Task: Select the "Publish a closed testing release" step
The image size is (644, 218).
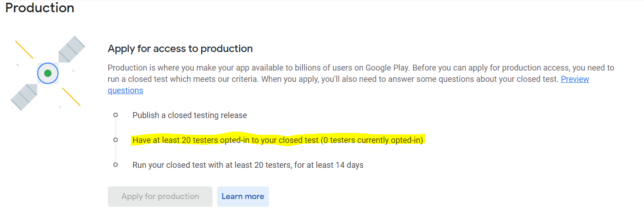Action: pos(190,115)
